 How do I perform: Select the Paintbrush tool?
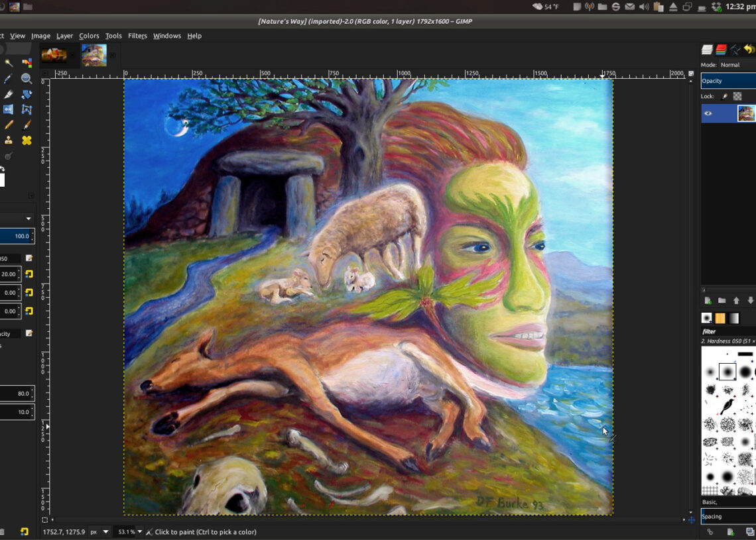(x=27, y=125)
